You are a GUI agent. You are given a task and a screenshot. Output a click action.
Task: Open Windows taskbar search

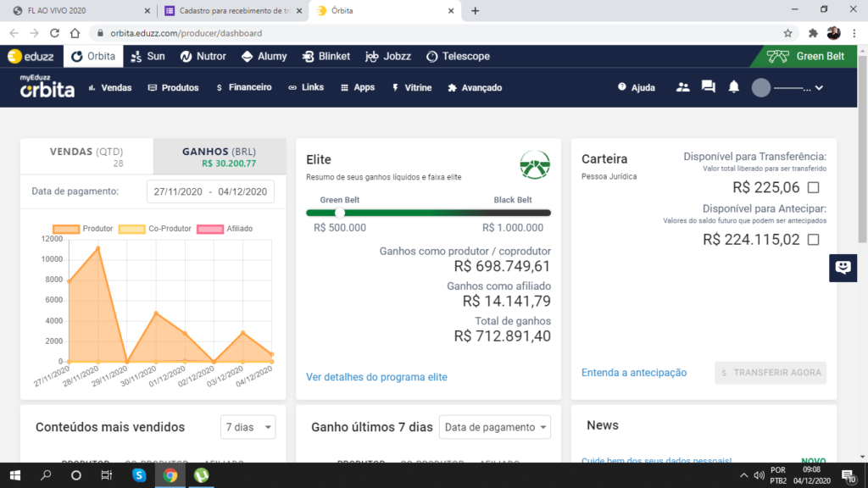point(46,475)
